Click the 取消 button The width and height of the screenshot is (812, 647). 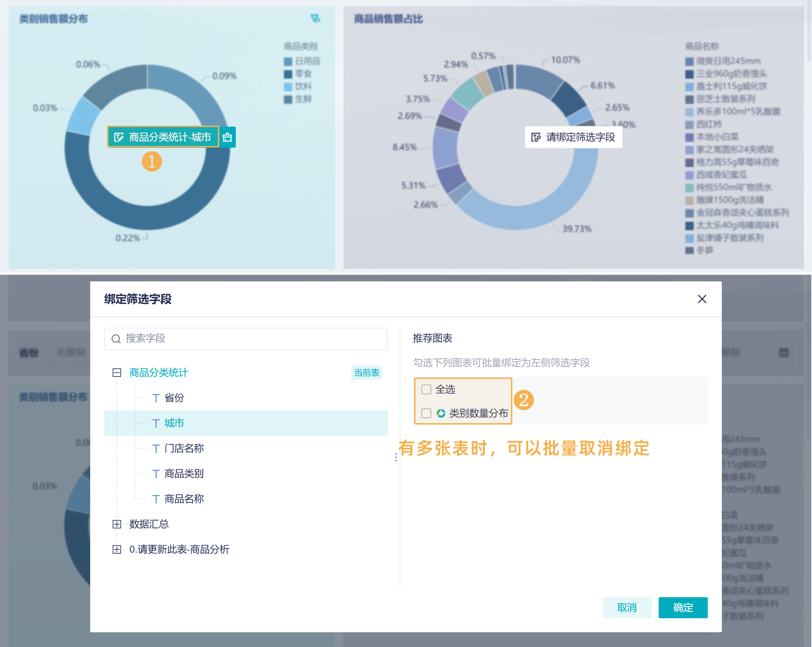click(x=626, y=607)
